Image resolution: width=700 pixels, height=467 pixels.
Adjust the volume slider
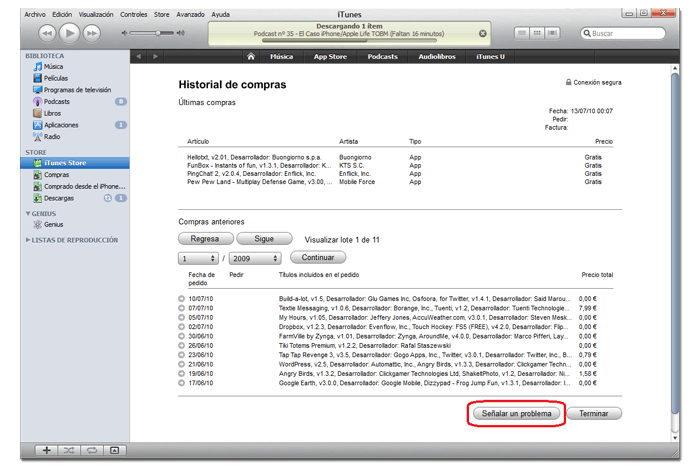158,33
